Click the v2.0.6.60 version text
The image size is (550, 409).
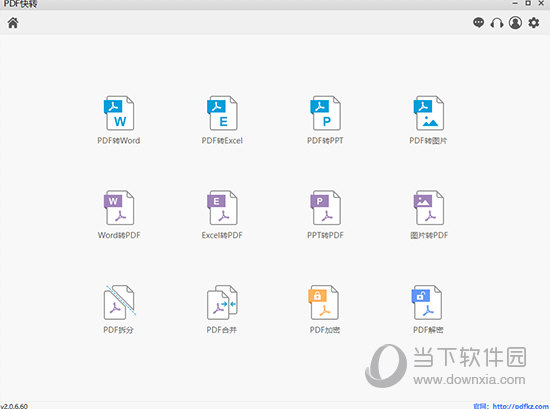[14, 406]
